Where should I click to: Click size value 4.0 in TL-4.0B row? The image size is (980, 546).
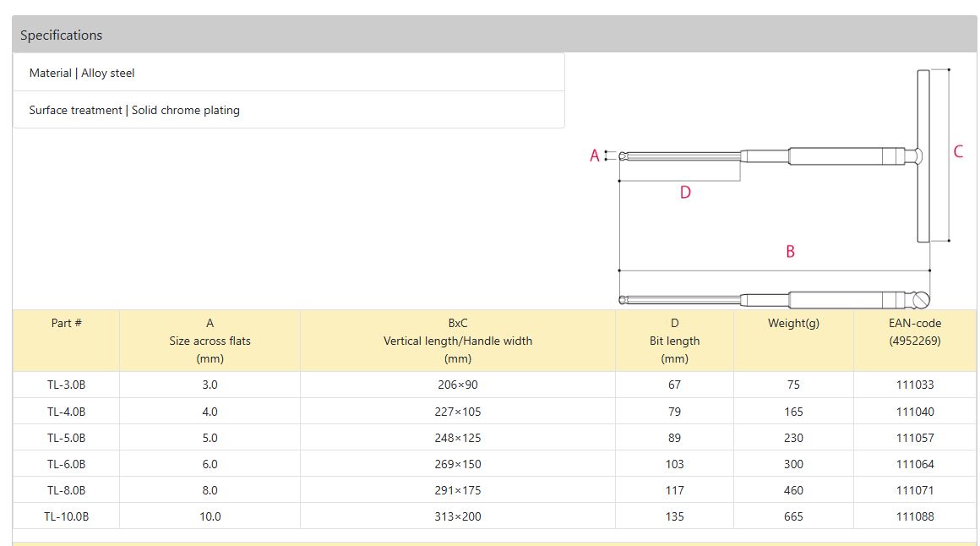210,412
